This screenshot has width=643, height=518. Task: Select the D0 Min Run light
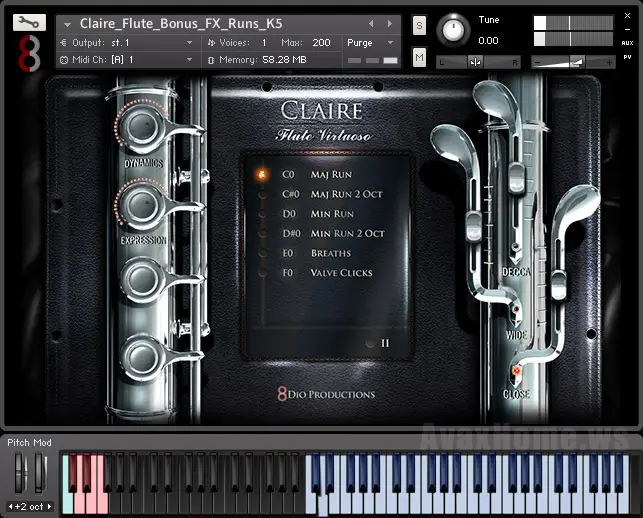click(x=262, y=214)
